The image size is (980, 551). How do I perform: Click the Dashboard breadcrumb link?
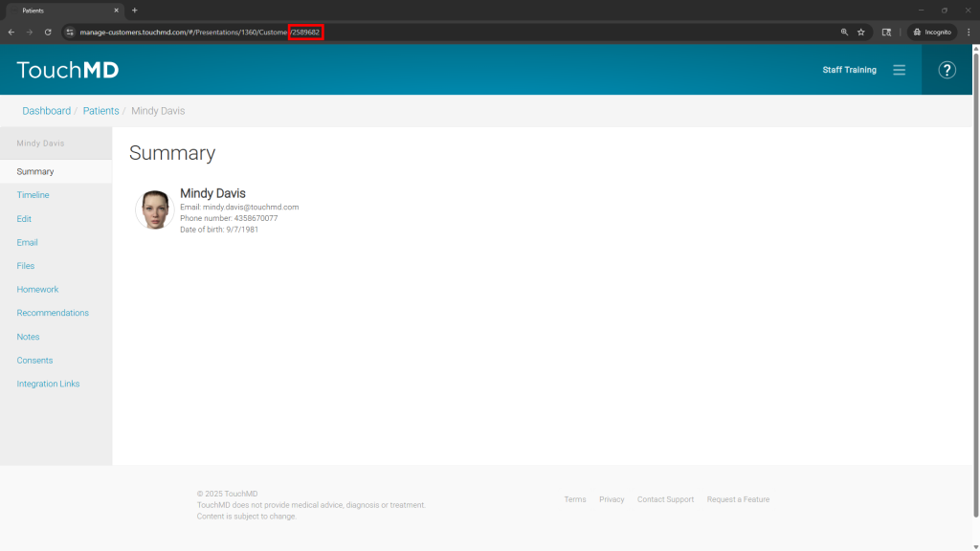pyautogui.click(x=46, y=111)
